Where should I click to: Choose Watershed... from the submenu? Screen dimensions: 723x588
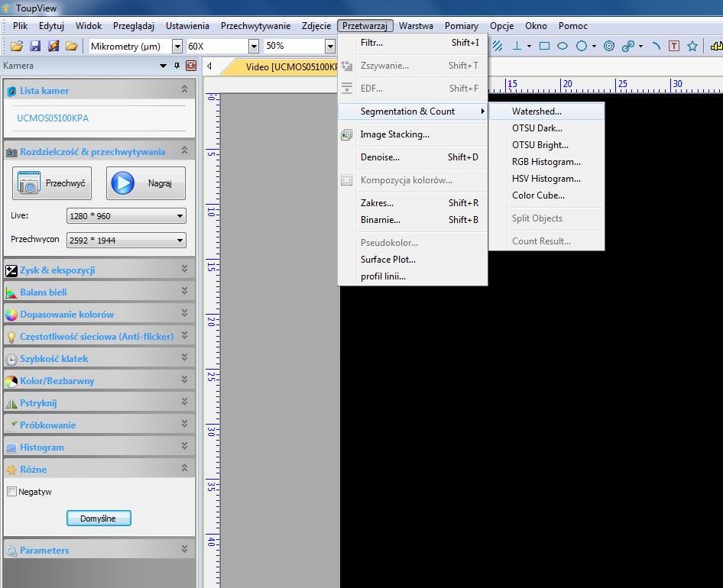(x=546, y=111)
